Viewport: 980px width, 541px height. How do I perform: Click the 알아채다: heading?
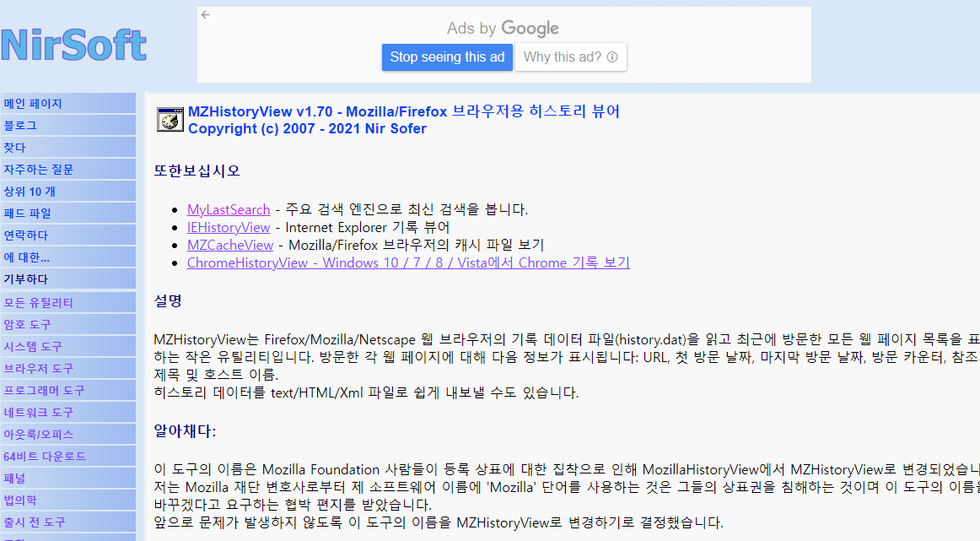click(x=185, y=431)
